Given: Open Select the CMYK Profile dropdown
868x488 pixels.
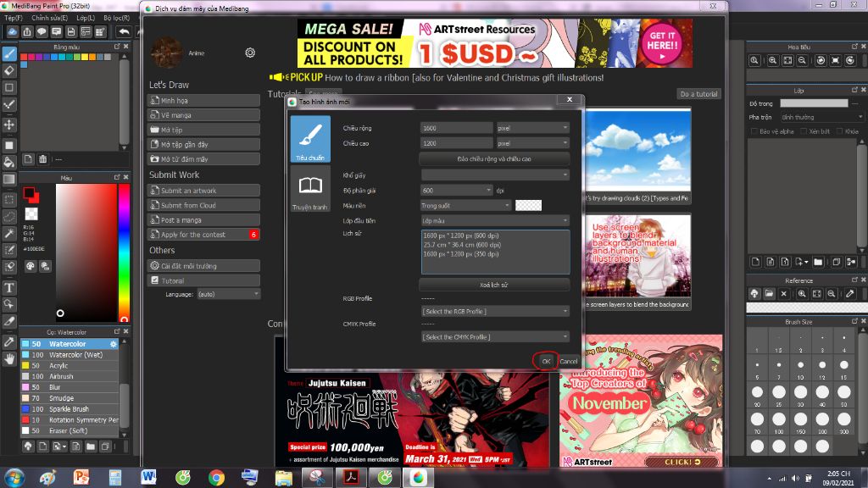Looking at the screenshot, I should point(495,337).
